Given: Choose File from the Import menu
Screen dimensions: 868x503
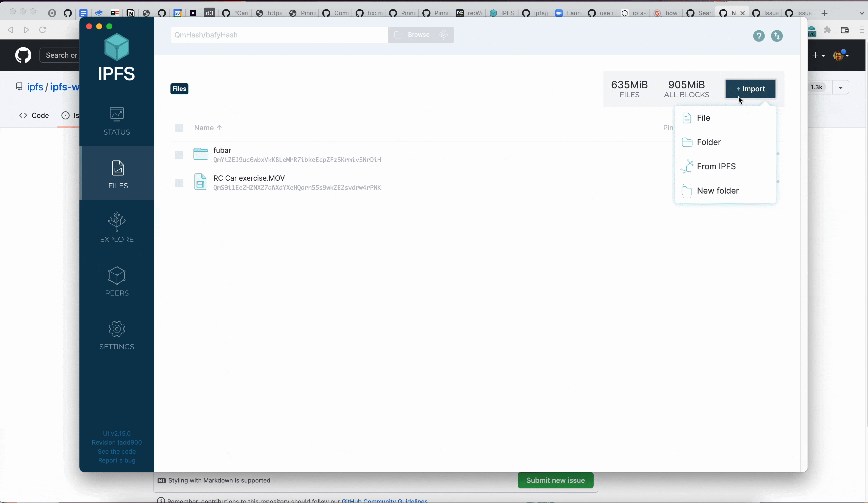Looking at the screenshot, I should [725, 118].
